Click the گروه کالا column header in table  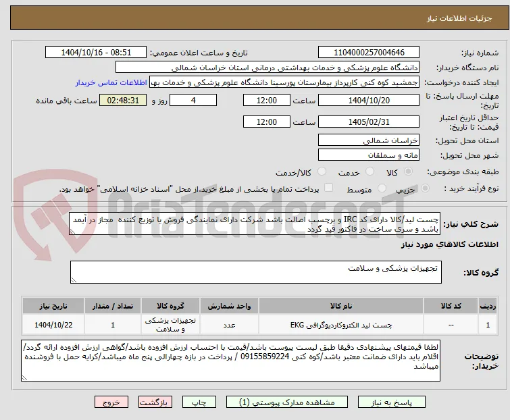tap(170, 306)
